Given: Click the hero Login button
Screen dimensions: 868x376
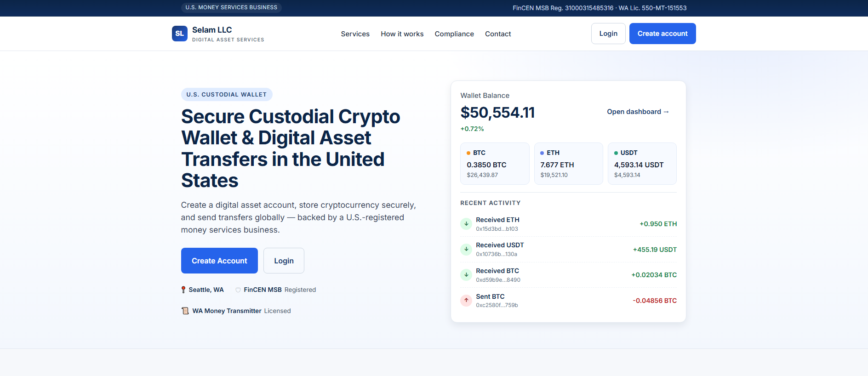Looking at the screenshot, I should (x=284, y=261).
